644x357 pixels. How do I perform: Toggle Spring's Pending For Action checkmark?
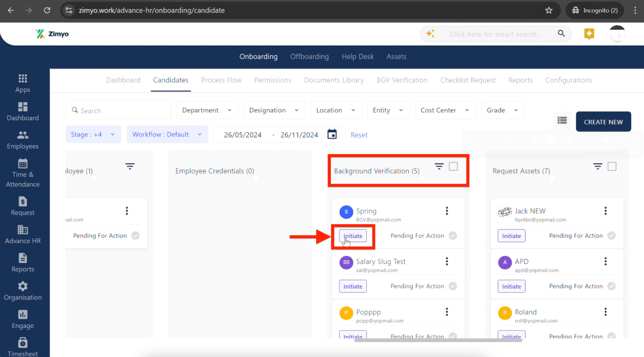453,236
